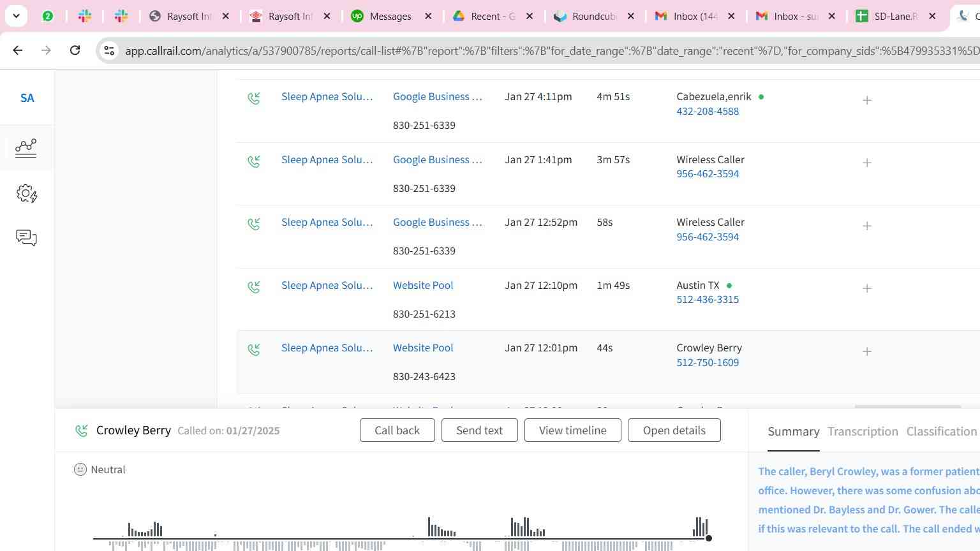Add tag with plus icon on 1:41pm Wireless Caller row
Viewport: 980px width, 551px height.
(x=867, y=163)
